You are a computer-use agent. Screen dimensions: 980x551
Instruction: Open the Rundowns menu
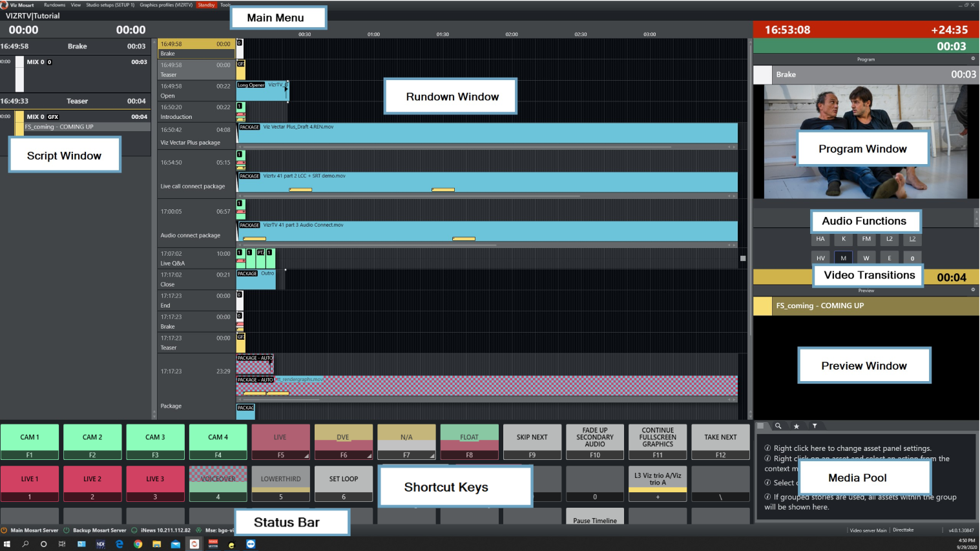(54, 5)
